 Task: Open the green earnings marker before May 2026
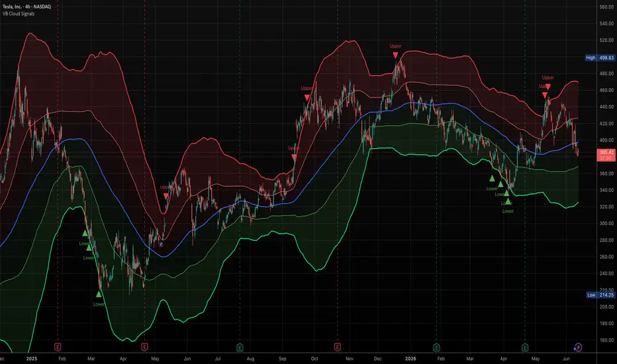click(x=525, y=347)
